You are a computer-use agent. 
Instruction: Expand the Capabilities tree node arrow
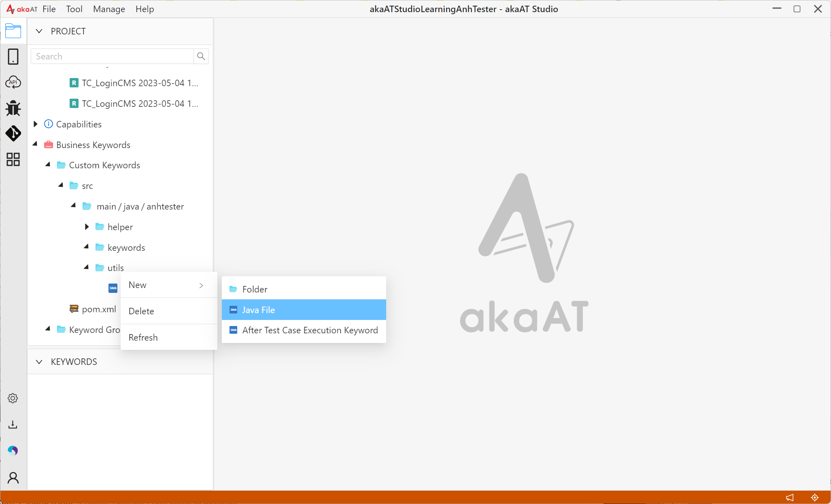(x=36, y=124)
